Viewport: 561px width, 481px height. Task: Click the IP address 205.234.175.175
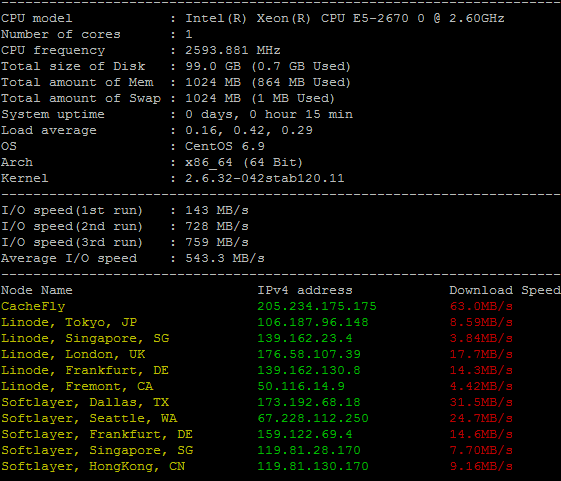tap(317, 306)
